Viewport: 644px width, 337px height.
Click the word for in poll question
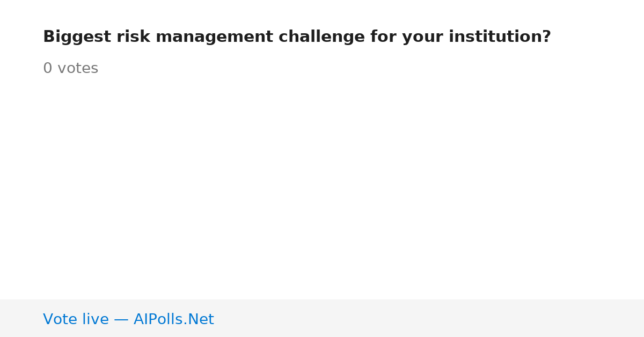[383, 37]
